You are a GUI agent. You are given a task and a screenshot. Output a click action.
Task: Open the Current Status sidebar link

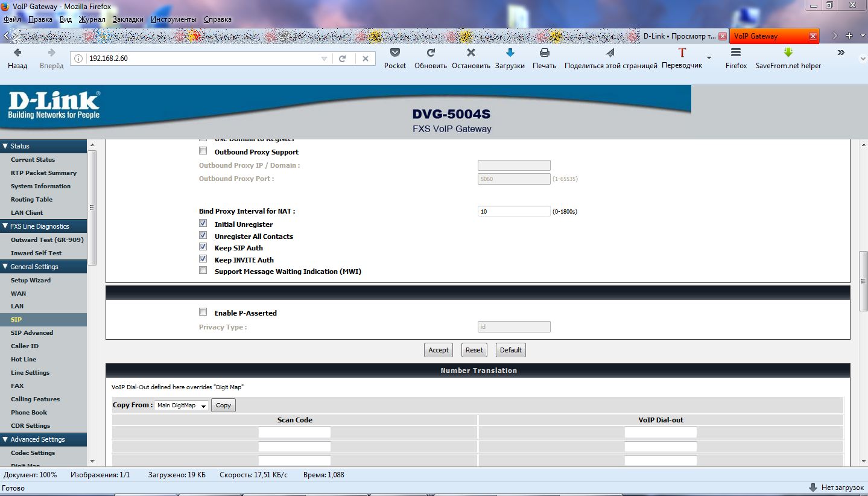[33, 159]
